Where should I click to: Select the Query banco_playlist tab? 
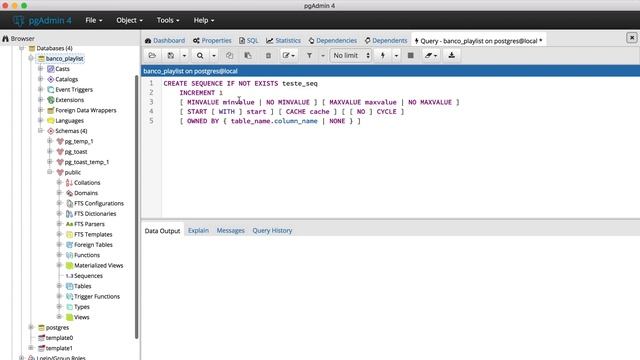click(x=478, y=41)
